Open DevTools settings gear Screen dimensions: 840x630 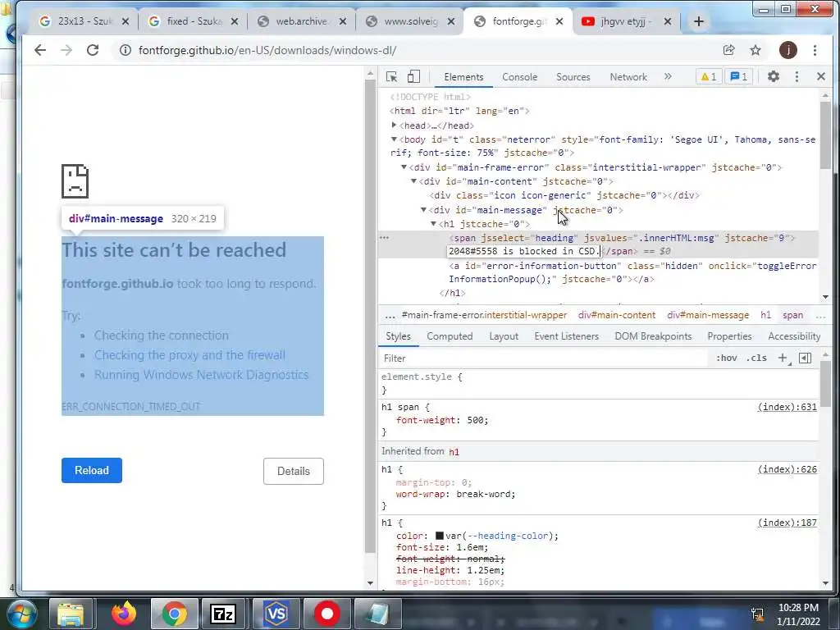click(x=773, y=76)
